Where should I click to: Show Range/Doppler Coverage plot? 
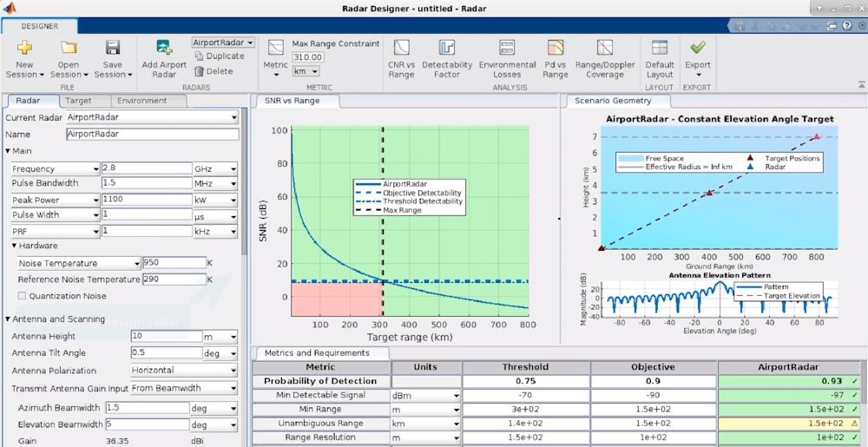605,49
